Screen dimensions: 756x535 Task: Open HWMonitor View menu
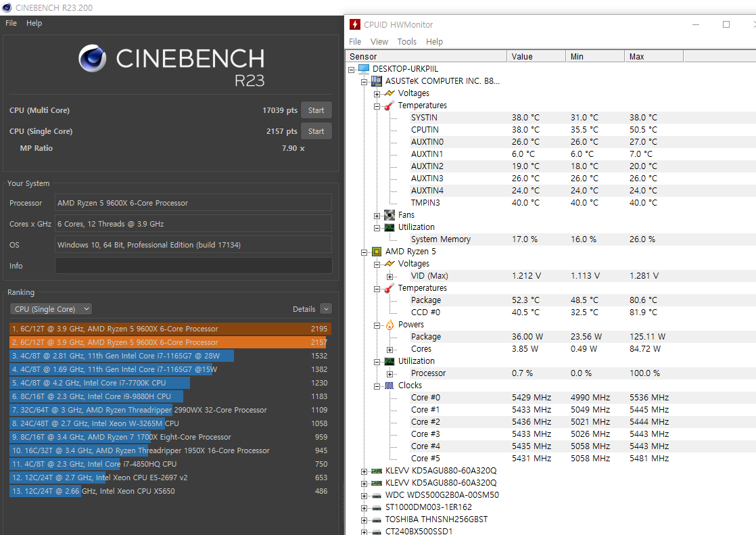tap(379, 41)
